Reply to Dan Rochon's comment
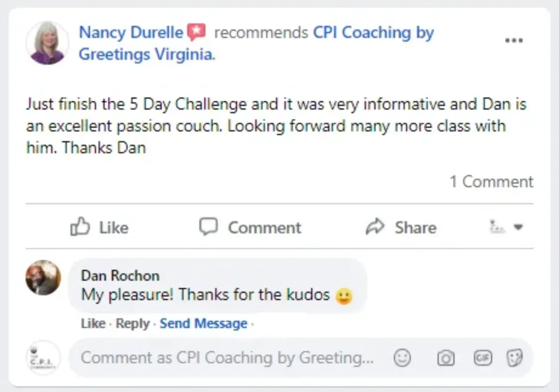Viewport: 559px width, 392px height. 132,323
